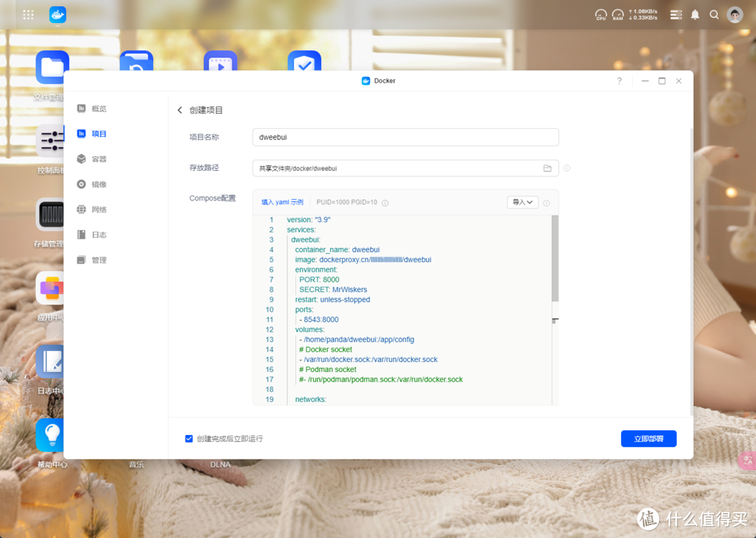Open the Docker help menu via question mark

pos(619,81)
